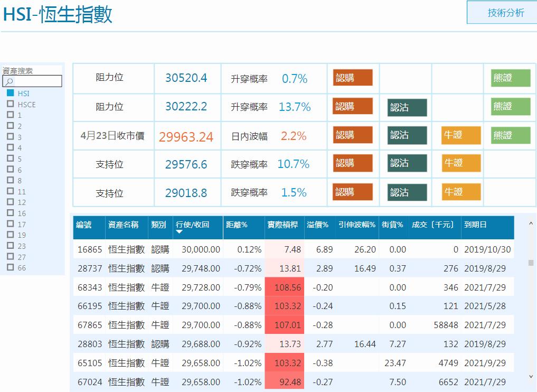Click 牛證 in the 4月23日收市價 row
This screenshot has width=537, height=392.
(461, 135)
